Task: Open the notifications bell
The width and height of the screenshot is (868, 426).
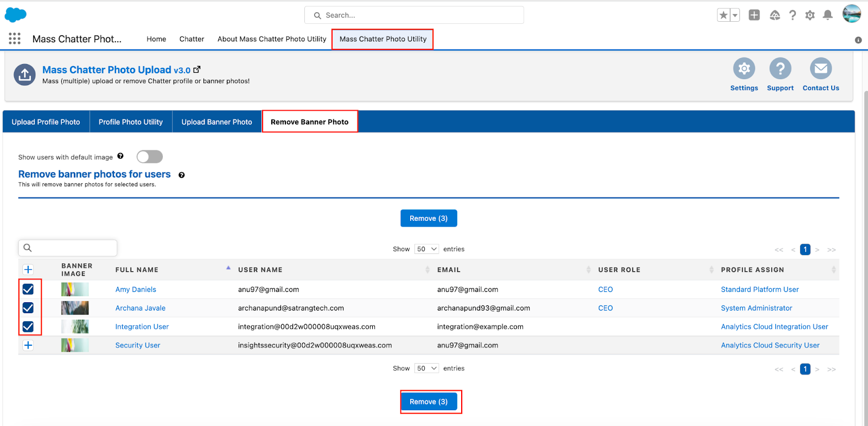Action: pos(827,15)
